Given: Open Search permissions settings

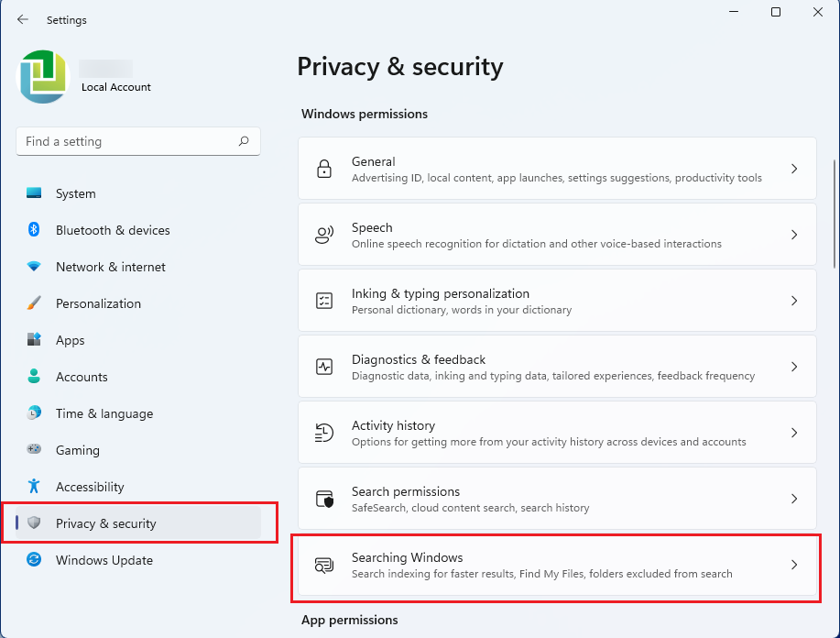Looking at the screenshot, I should click(x=557, y=498).
